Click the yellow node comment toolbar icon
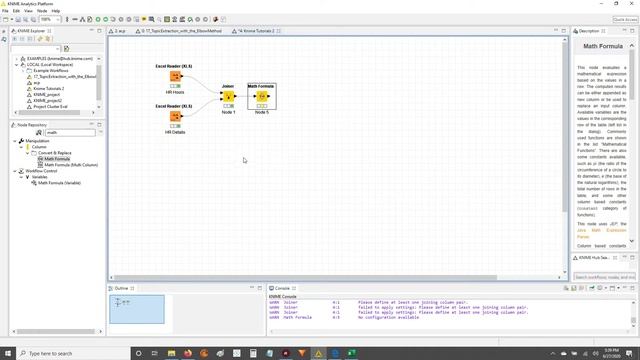640x360 pixels. 144,19
